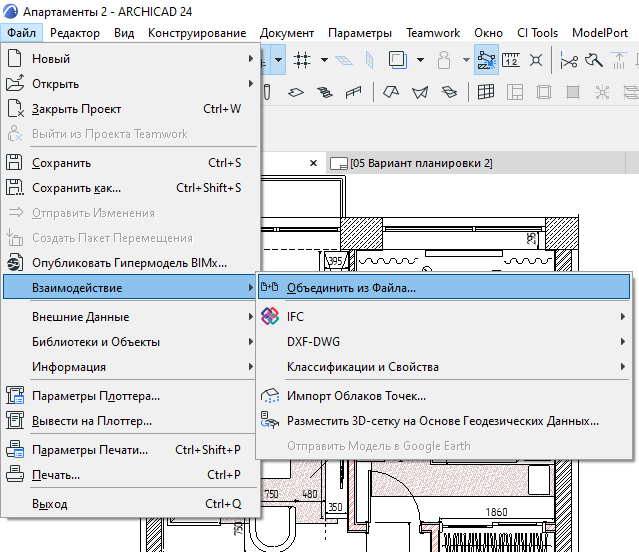Expand the Библиотеки и Объекты submenu

(x=251, y=341)
